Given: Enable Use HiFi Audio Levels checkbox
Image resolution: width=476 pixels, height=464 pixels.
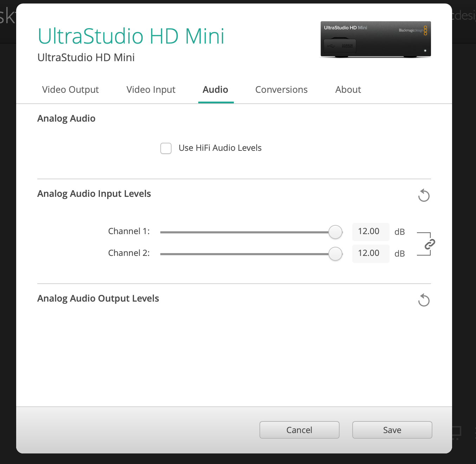Looking at the screenshot, I should [166, 148].
